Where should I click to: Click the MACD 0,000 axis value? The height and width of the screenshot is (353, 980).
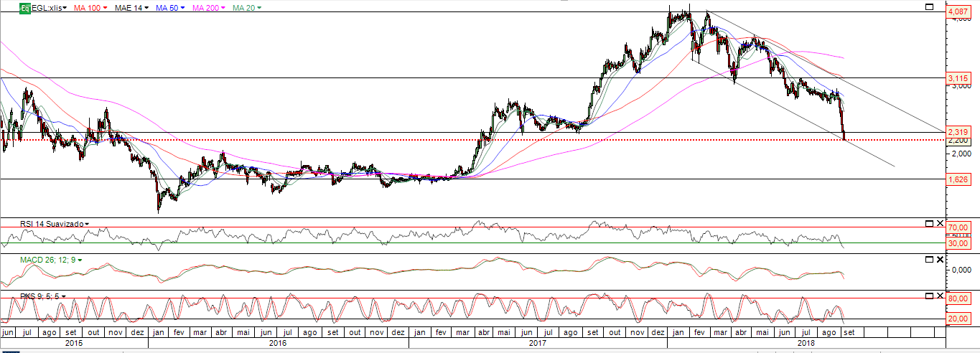click(x=960, y=270)
